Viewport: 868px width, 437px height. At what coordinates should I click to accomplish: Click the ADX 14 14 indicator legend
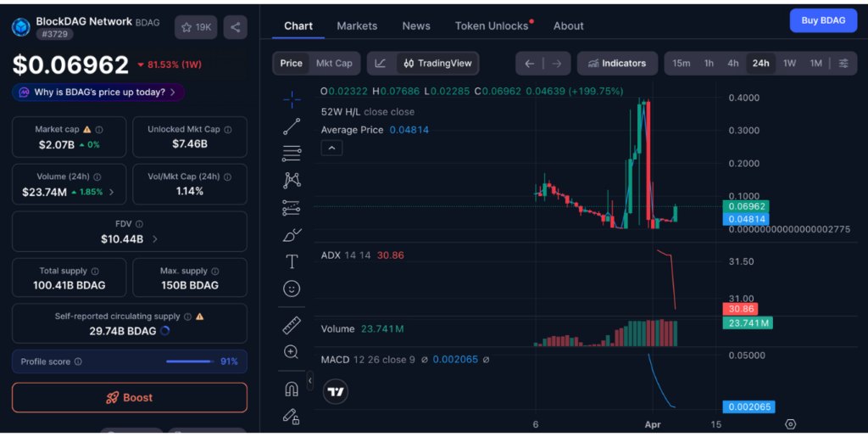[x=362, y=255]
